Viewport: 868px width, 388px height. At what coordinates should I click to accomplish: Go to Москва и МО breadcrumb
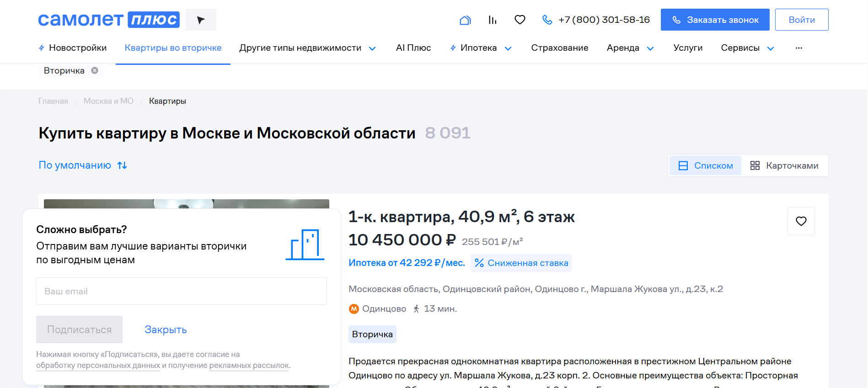pos(108,101)
